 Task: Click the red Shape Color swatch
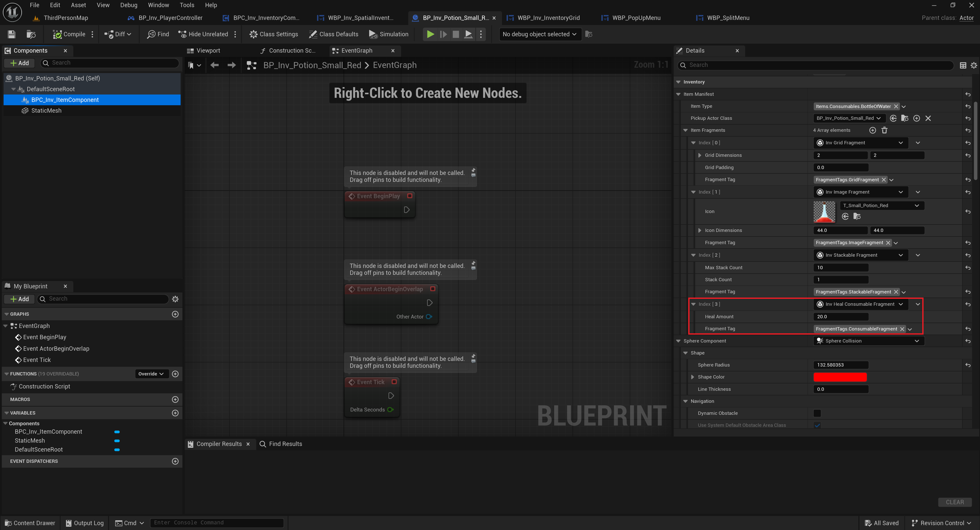point(840,377)
